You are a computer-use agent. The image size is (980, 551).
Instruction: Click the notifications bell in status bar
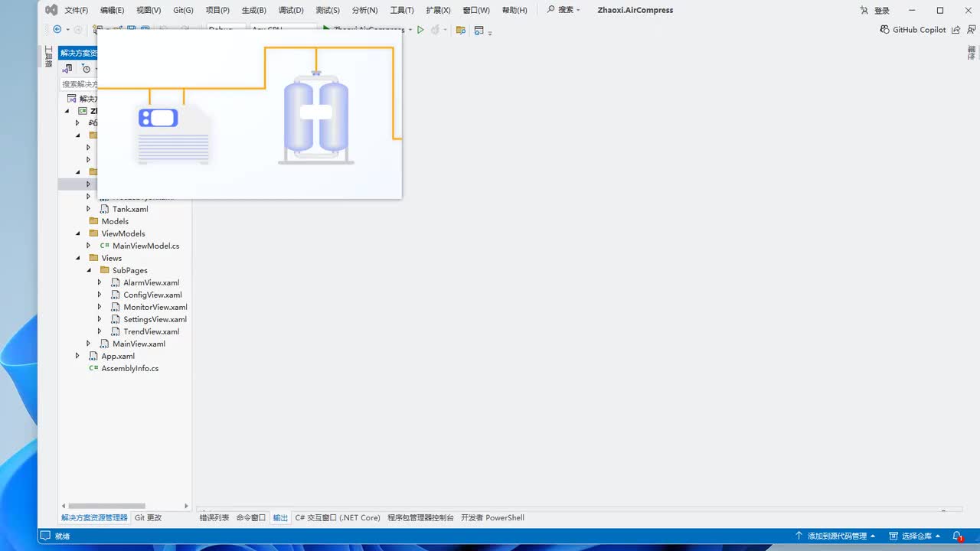tap(957, 536)
